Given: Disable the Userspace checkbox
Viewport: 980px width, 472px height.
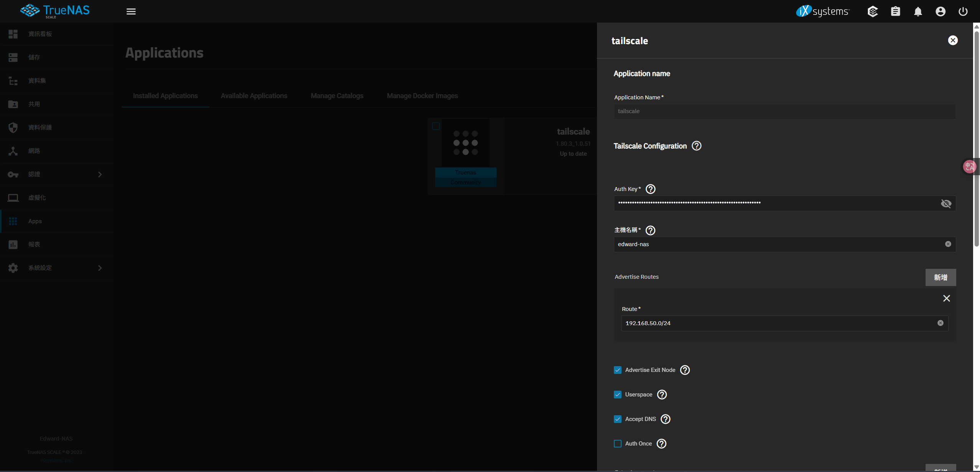Looking at the screenshot, I should point(617,395).
